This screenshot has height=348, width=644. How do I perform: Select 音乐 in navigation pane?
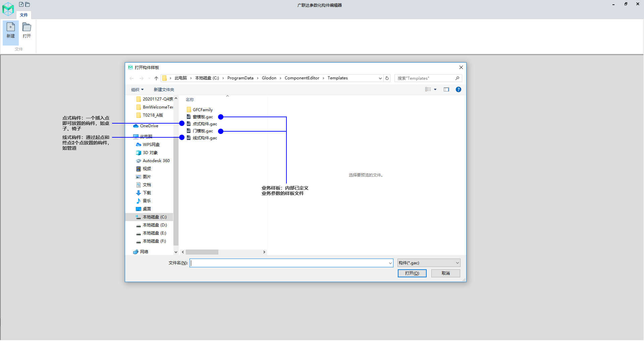(144, 201)
